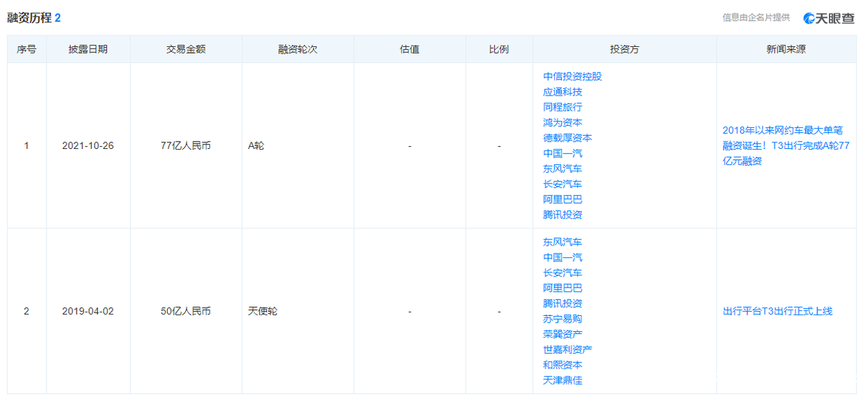Viewport: 868px width, 402px height.
Task: Click 腾讯投资 in the A轮 row
Action: click(x=563, y=215)
